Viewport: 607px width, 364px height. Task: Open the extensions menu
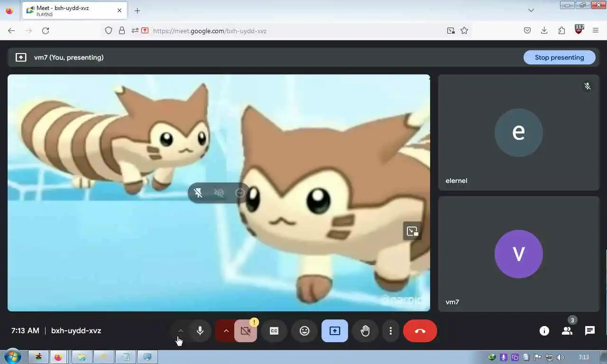tap(561, 31)
